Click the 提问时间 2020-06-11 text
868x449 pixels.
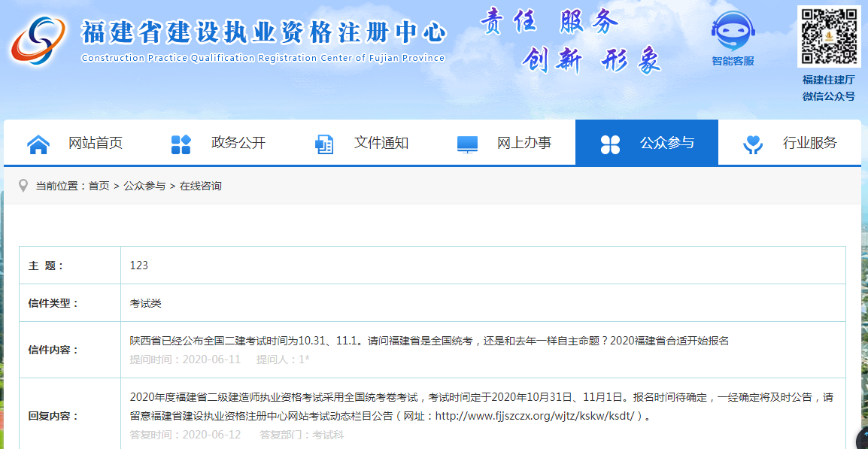pos(185,360)
